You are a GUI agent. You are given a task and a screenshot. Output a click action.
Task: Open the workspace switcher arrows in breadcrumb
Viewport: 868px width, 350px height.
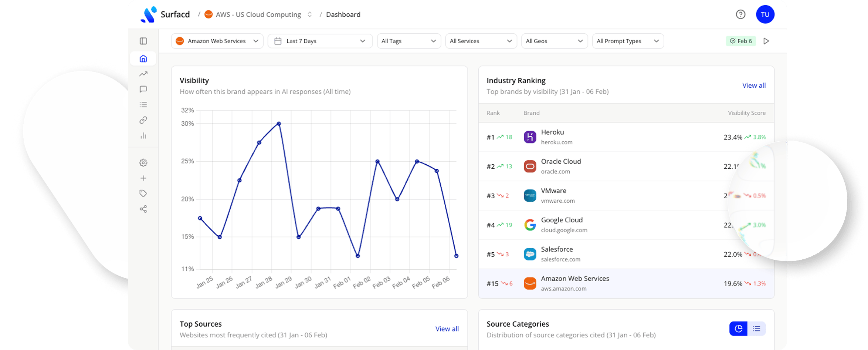[310, 14]
